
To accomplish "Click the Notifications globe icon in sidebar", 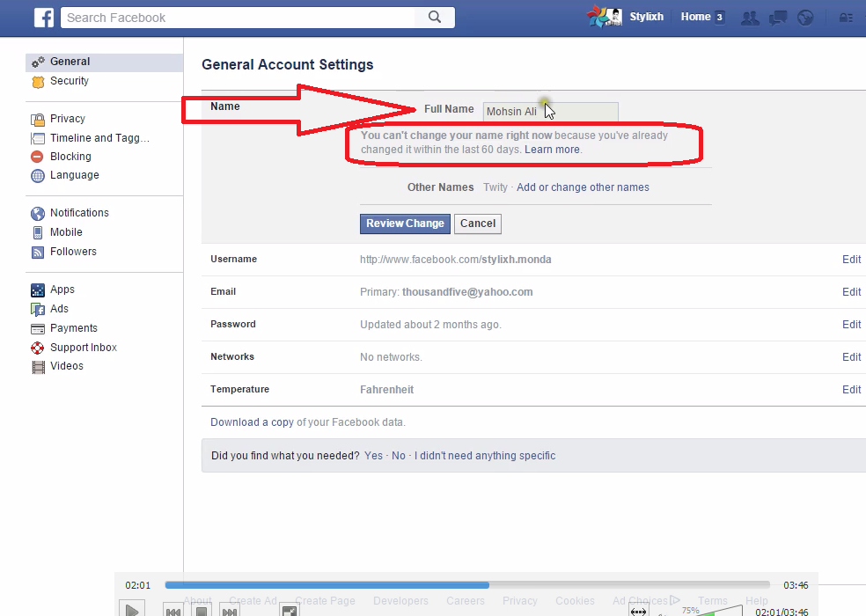I will point(38,213).
